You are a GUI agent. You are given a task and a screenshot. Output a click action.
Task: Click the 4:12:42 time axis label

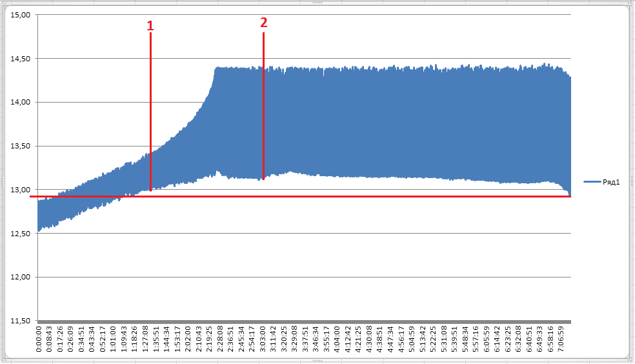pos(347,339)
